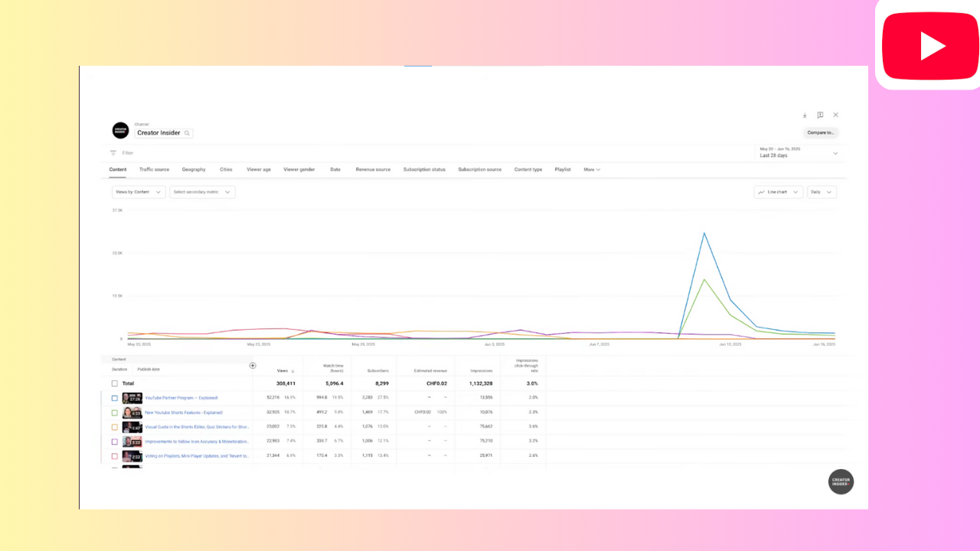Sort by the Views arrow icon

tap(293, 371)
